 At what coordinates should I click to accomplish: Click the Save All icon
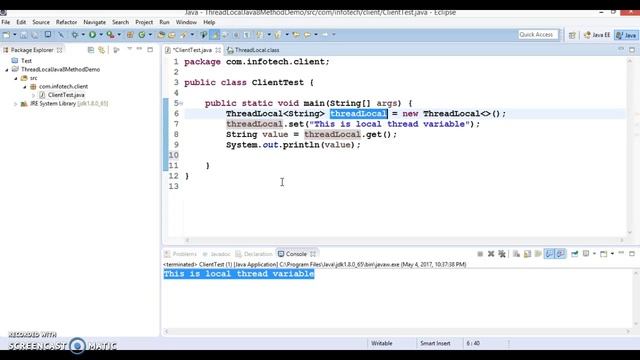[x=35, y=35]
